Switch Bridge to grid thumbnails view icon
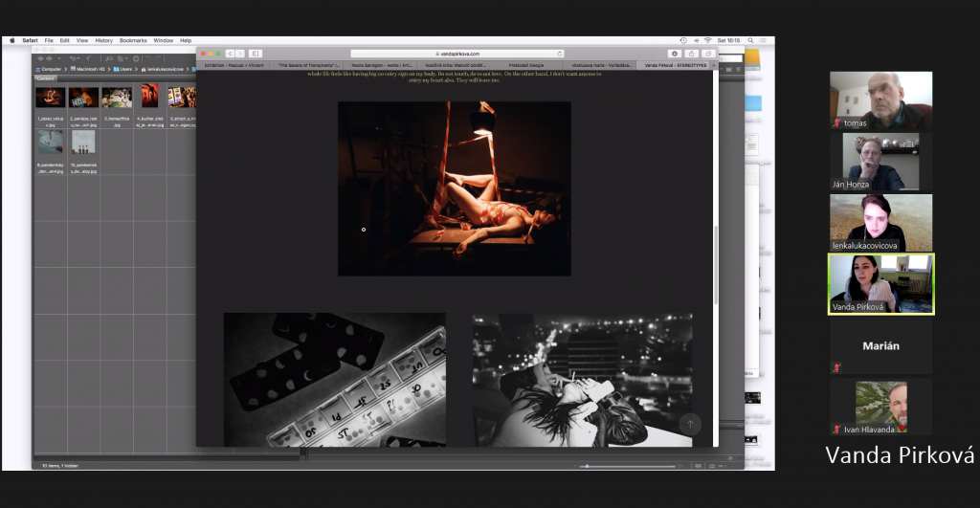This screenshot has height=508, width=980. point(712,466)
